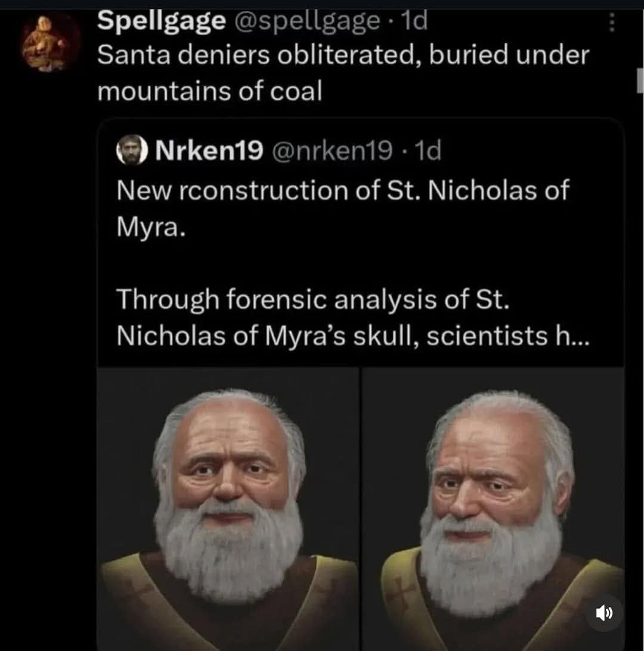Viewport: 644px width, 651px height.
Task: Select the left St. Nicholas reconstruction image
Action: point(227,507)
